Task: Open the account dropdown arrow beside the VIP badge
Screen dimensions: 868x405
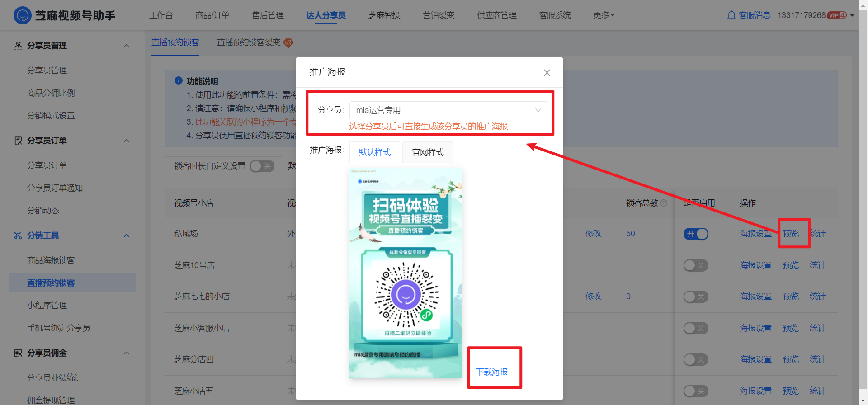Action: point(852,15)
